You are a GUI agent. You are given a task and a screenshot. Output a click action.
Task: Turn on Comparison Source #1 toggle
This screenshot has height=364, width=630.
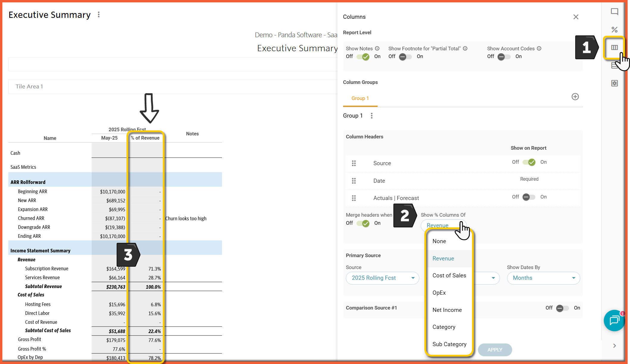click(x=562, y=308)
